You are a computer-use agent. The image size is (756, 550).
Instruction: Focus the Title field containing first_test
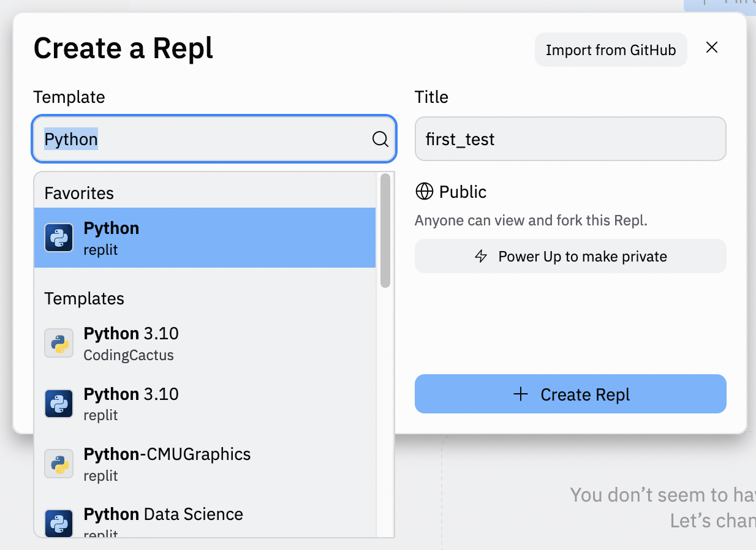(570, 139)
